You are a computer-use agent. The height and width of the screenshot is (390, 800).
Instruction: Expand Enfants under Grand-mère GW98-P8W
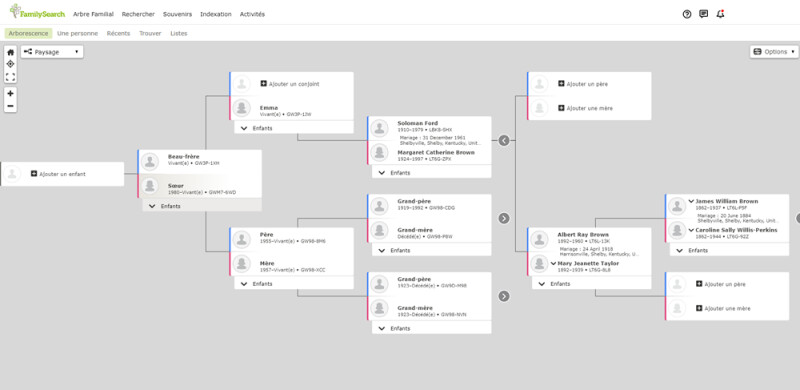point(432,251)
